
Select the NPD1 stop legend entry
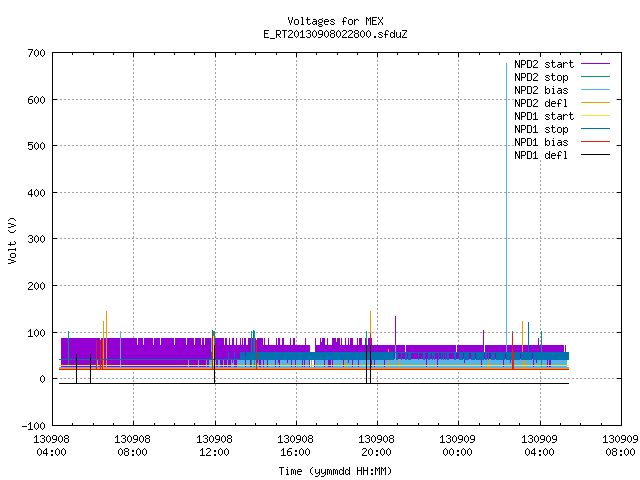click(x=541, y=129)
